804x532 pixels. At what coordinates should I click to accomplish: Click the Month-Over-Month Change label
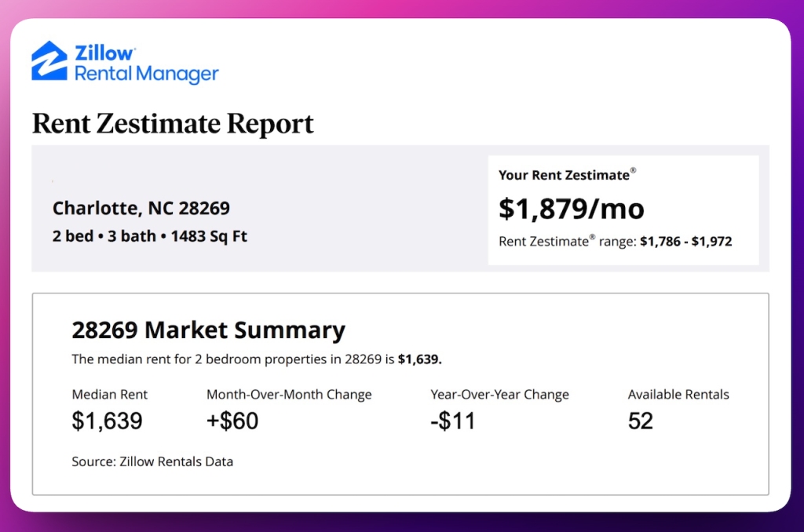click(289, 395)
